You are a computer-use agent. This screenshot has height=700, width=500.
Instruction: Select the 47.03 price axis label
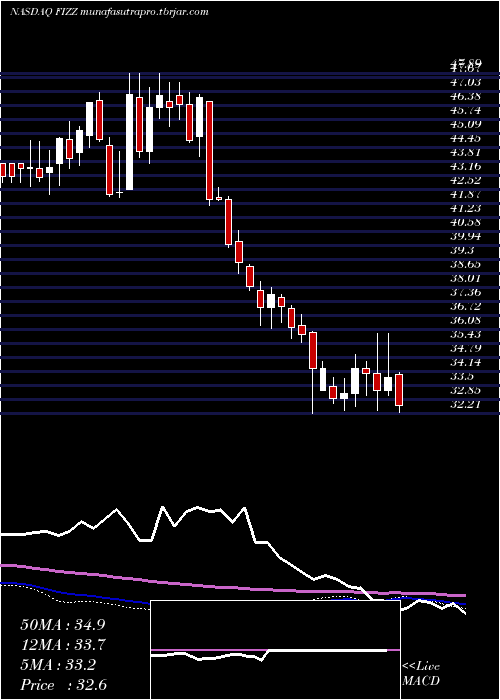click(465, 82)
